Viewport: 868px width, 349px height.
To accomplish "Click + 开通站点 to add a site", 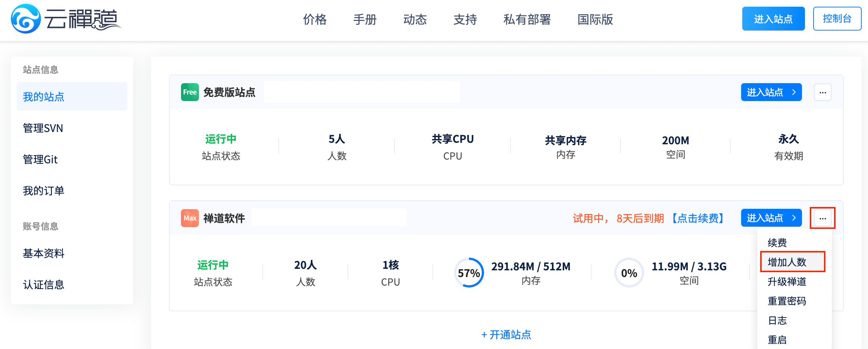I will point(506,334).
